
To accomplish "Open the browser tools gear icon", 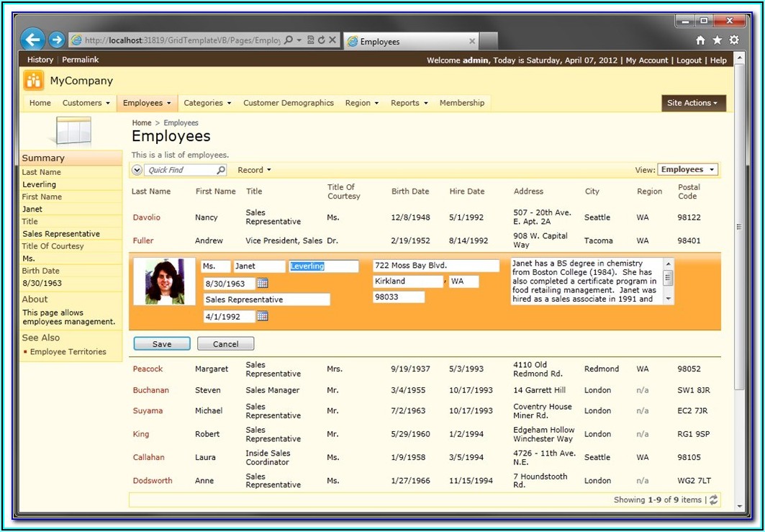I will [734, 40].
